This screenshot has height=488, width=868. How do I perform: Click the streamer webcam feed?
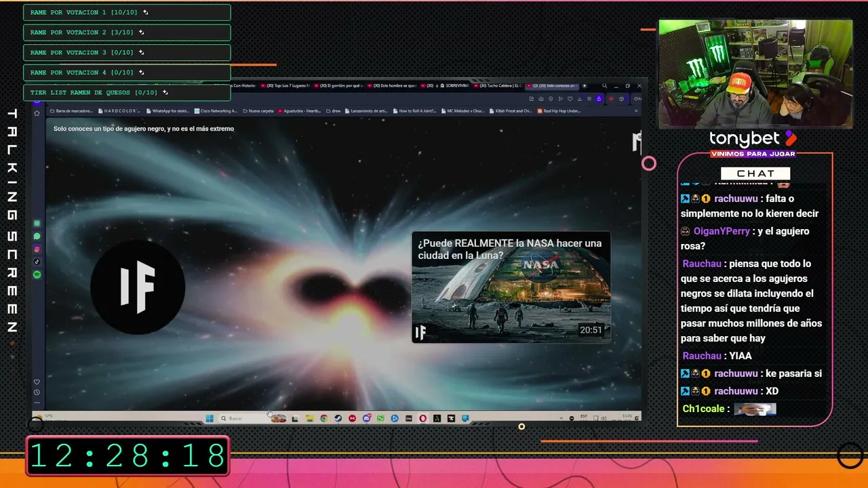tap(755, 74)
